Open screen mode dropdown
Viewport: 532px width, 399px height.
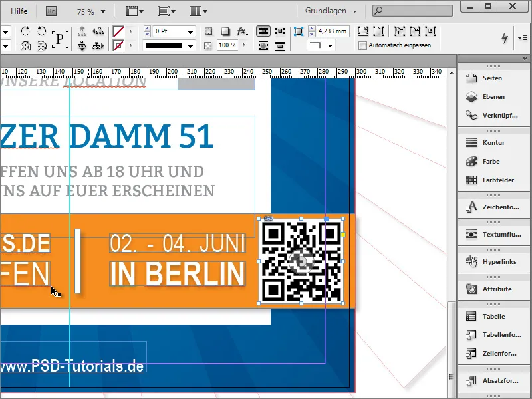(x=166, y=11)
